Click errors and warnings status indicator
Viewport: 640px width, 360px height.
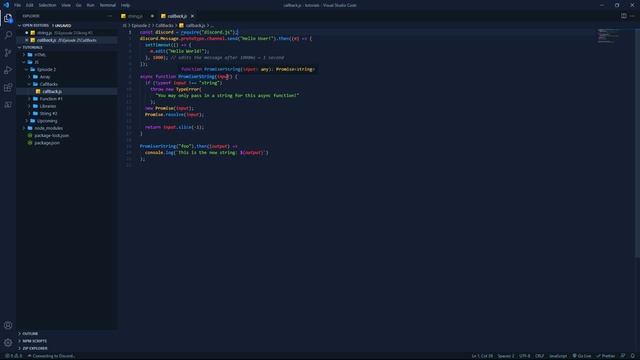[13, 356]
